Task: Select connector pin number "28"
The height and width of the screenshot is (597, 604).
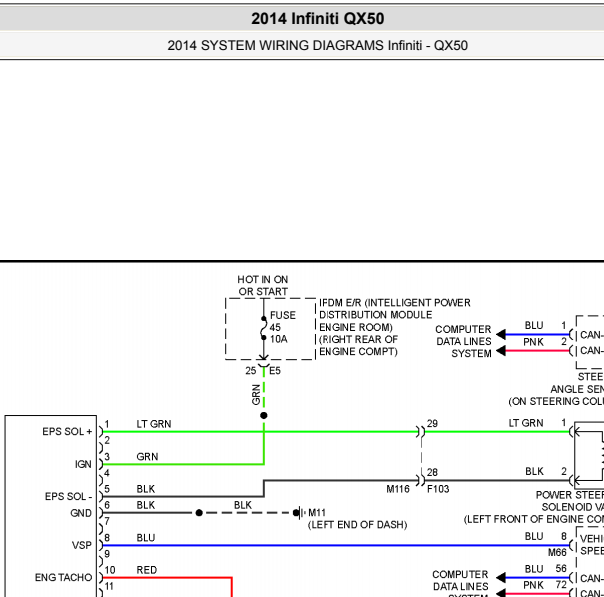Action: (x=432, y=472)
